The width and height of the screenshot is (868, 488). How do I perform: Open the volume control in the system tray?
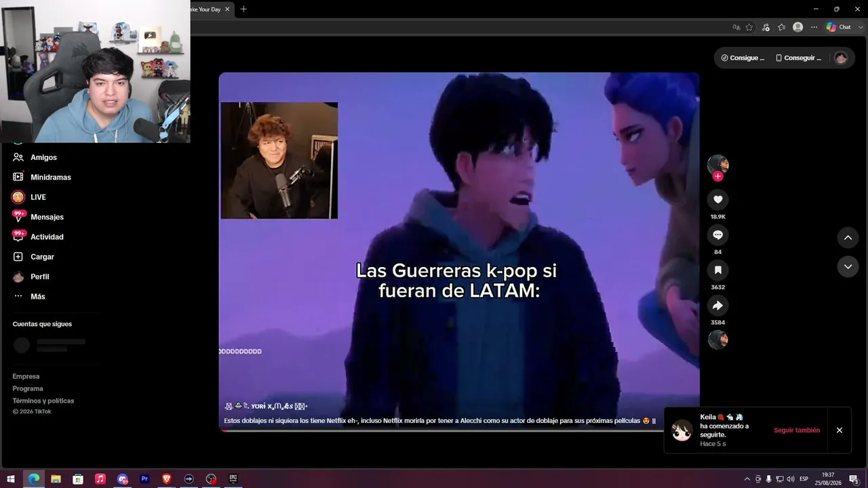pos(791,479)
